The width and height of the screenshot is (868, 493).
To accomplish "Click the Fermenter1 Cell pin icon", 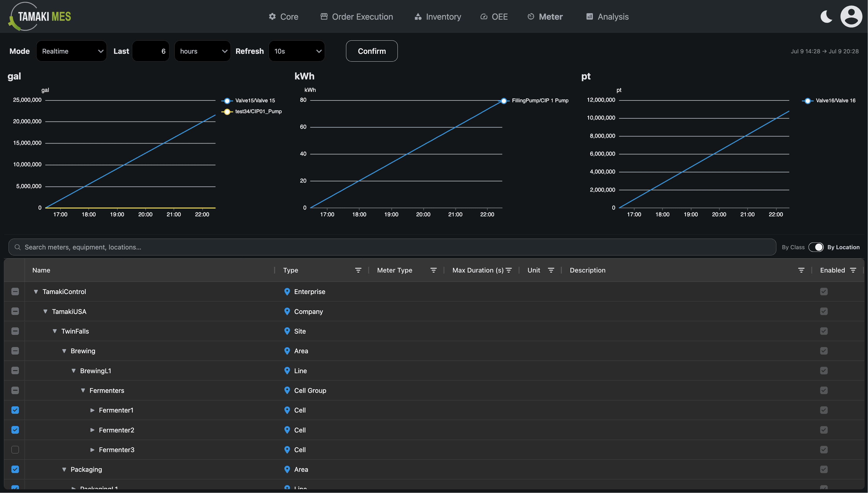I will (x=287, y=410).
